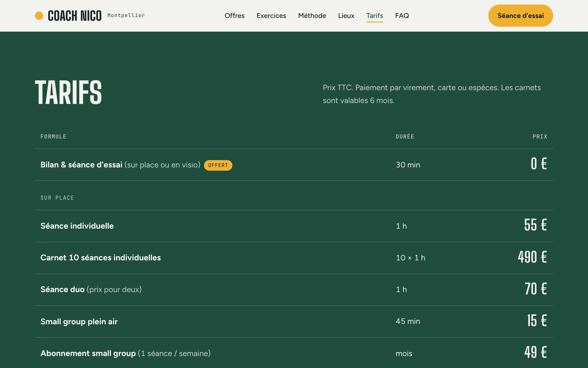The width and height of the screenshot is (588, 368).
Task: Click the 70 € price
Action: point(536,289)
